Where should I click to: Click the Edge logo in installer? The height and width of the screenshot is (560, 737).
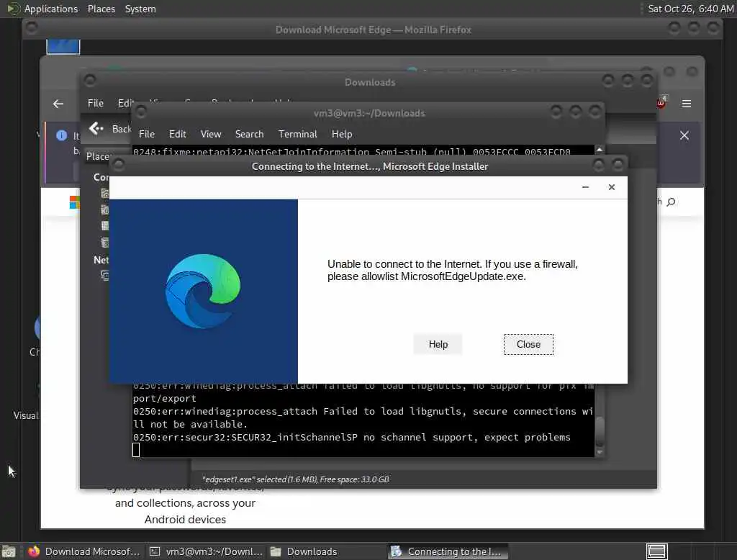[203, 291]
